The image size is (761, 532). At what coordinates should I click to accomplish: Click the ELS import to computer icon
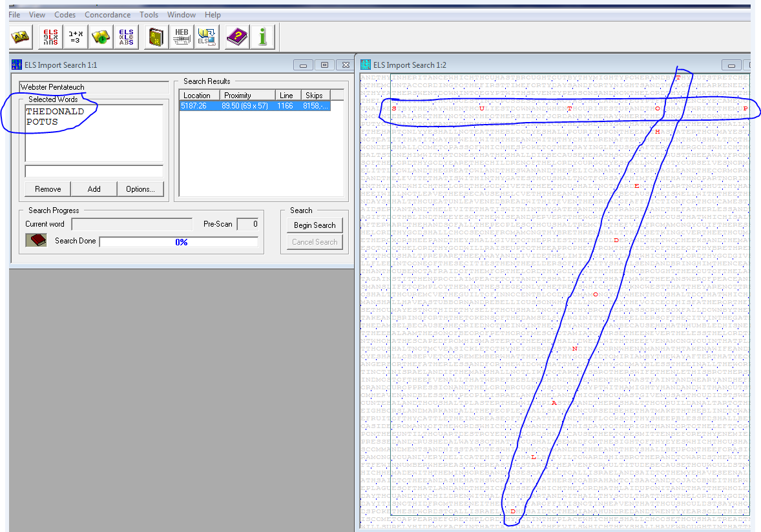click(207, 37)
